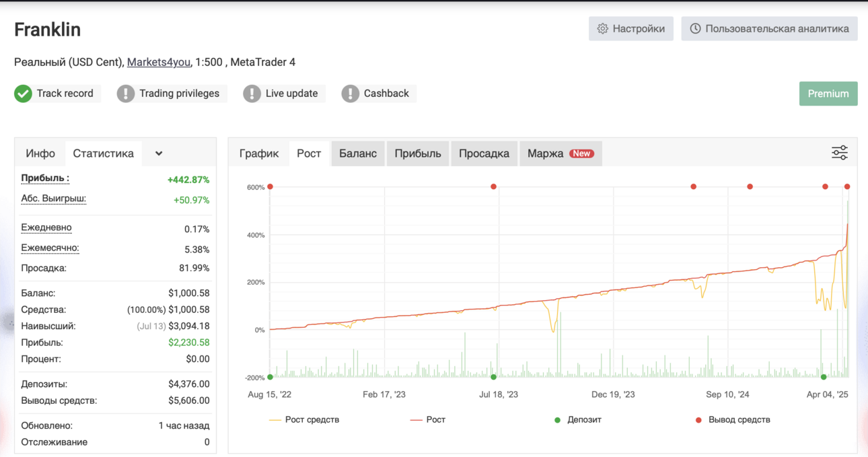Switch to the Просадка chart tab
Viewport: 868px width, 457px height.
(484, 153)
